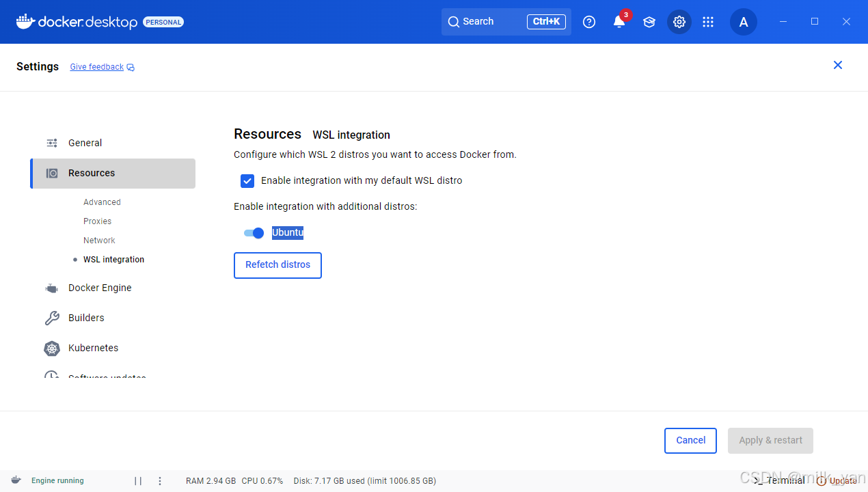The image size is (868, 492).
Task: Click the Docker Desktop whale logo
Action: 25,21
